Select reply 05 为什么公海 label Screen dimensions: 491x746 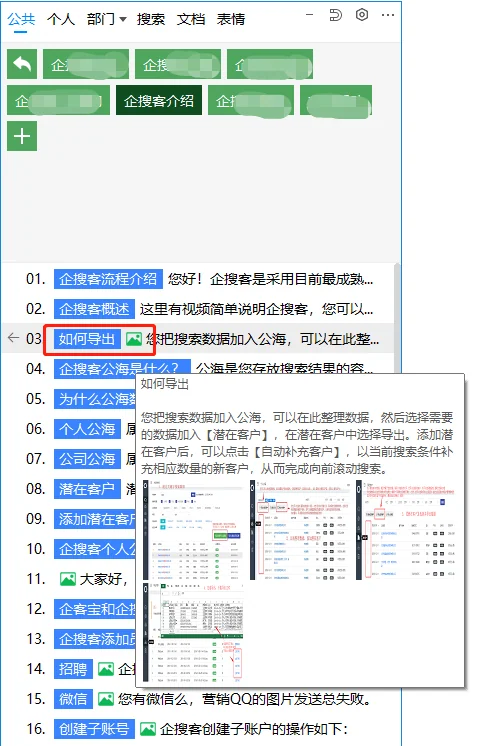click(x=95, y=399)
